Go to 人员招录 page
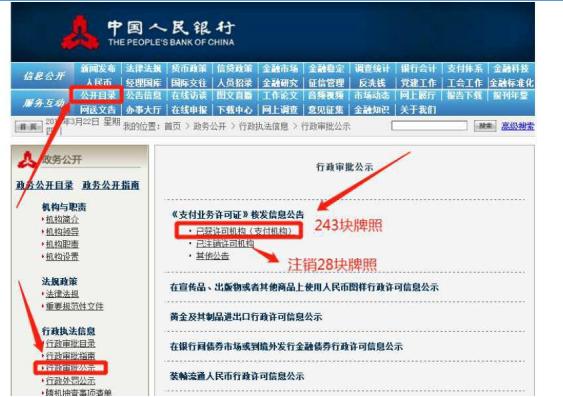 tap(234, 83)
